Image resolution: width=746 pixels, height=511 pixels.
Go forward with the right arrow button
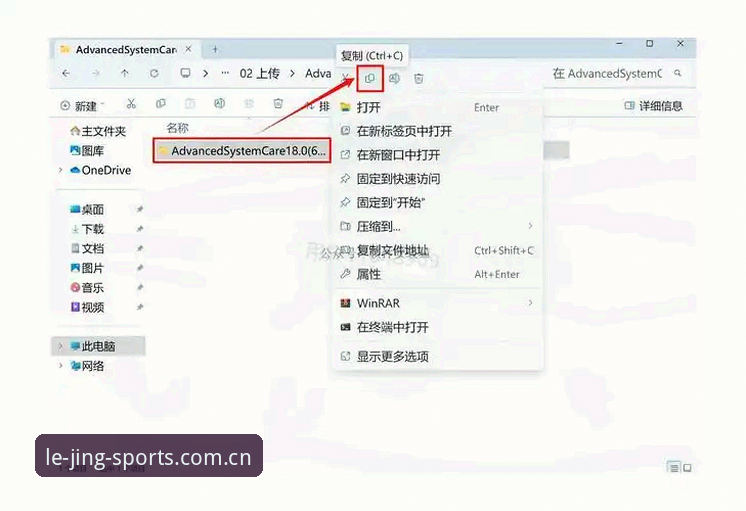(x=96, y=73)
